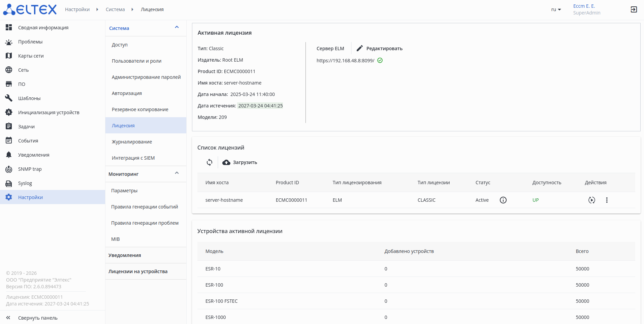Click the license action play icon
644x324 pixels.
(591, 200)
